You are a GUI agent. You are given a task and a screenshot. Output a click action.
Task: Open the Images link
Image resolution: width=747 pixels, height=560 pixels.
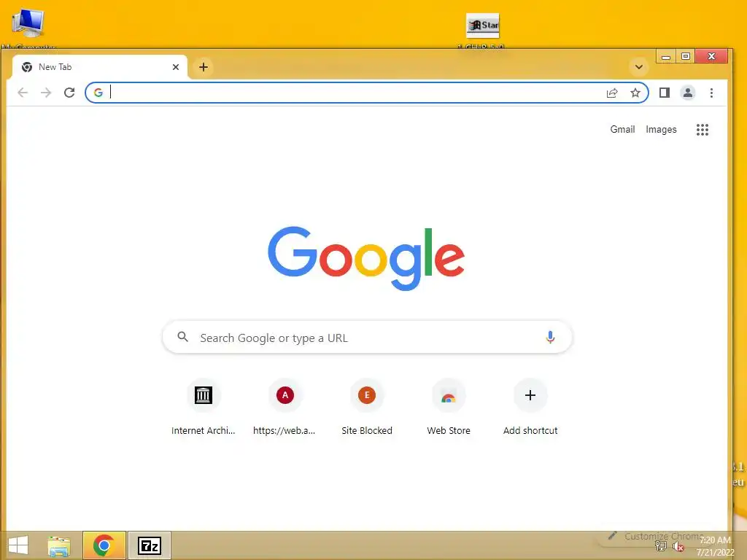661,130
